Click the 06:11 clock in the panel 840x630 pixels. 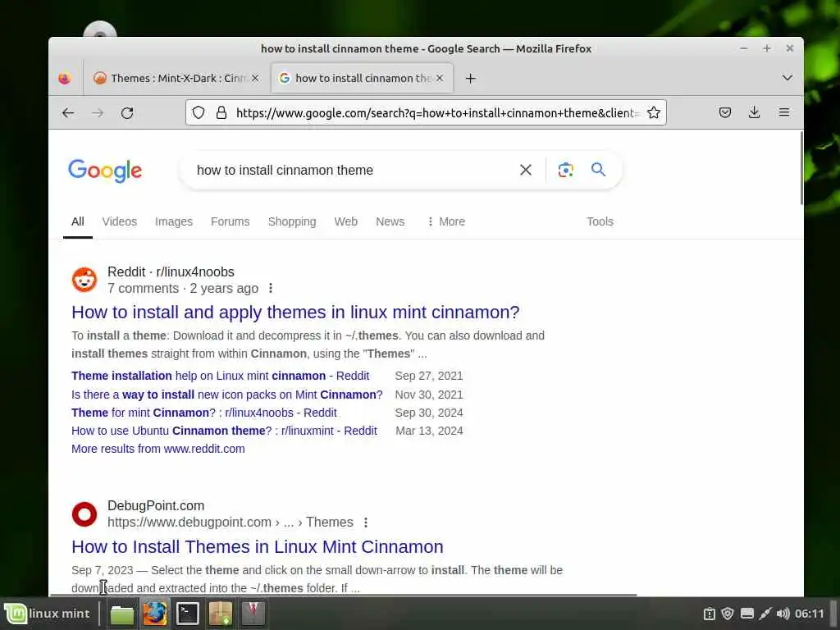(809, 614)
